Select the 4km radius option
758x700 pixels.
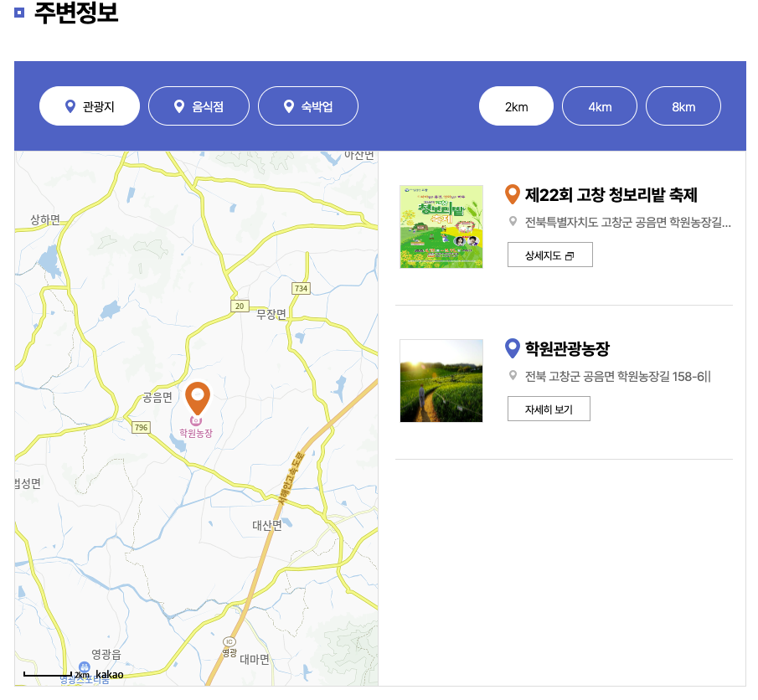coord(600,106)
